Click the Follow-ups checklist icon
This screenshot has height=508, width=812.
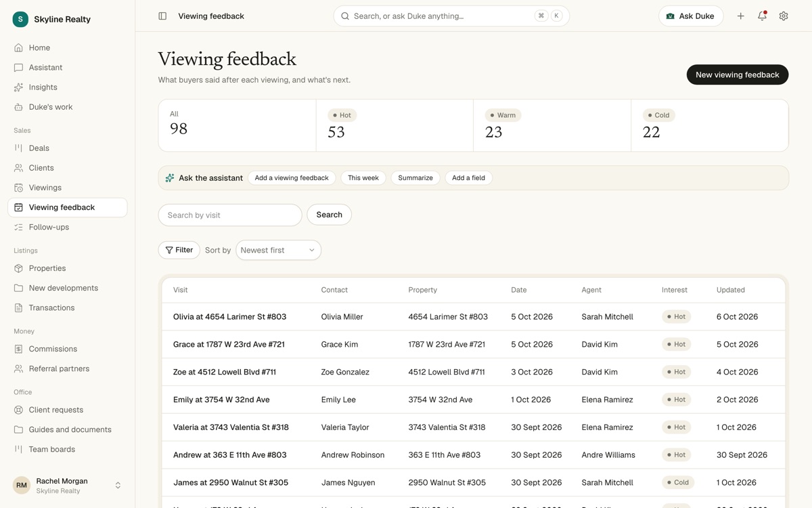(18, 227)
